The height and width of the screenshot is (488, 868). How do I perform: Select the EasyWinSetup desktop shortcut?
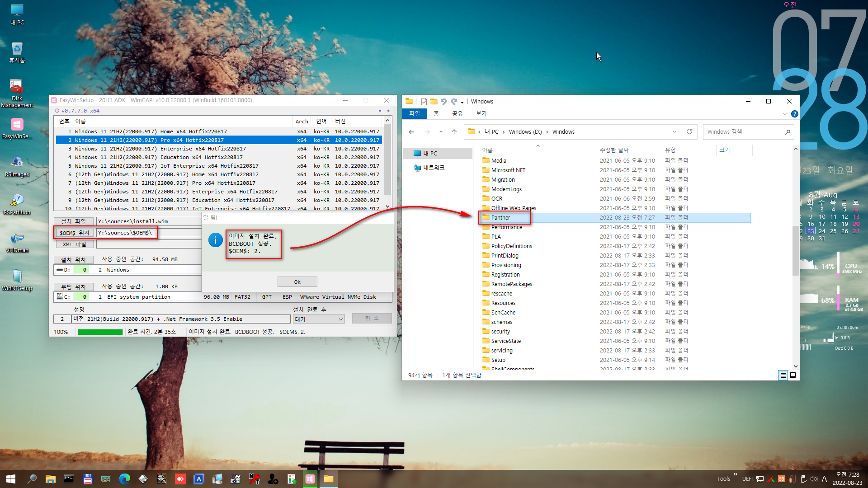pos(17,128)
